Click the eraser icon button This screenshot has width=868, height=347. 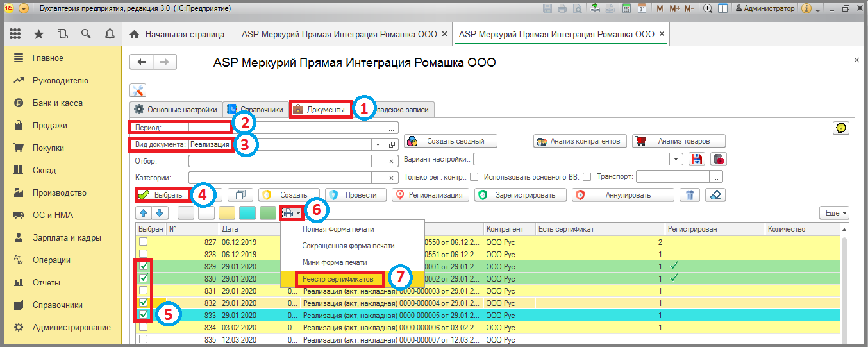[715, 195]
